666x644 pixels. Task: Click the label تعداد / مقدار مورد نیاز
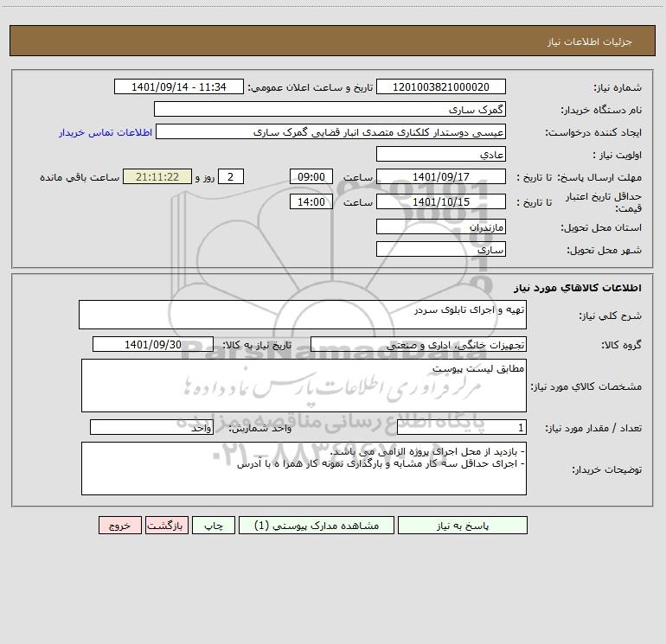pos(593,429)
